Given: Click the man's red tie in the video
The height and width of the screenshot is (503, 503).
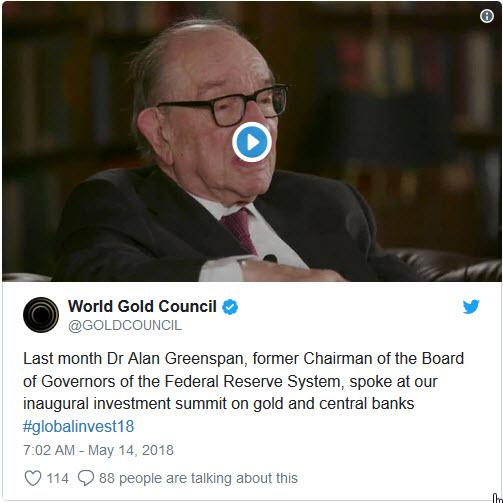Looking at the screenshot, I should [239, 229].
